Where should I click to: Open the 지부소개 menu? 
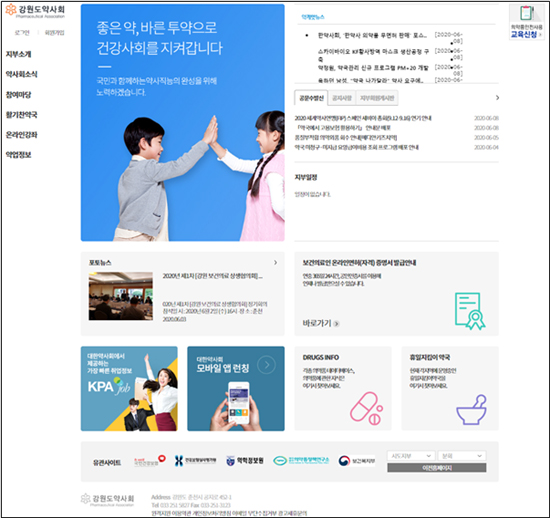pyautogui.click(x=18, y=54)
